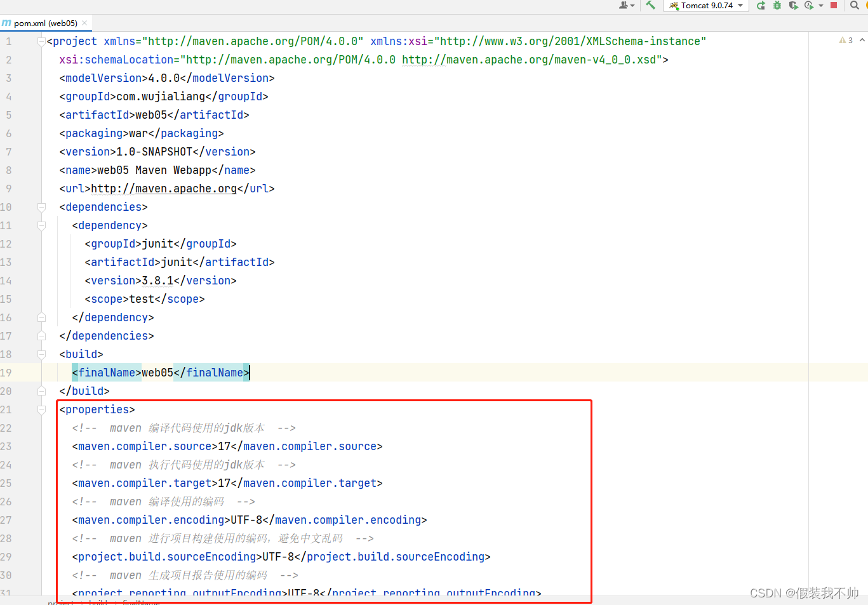Run with profiler icon
The height and width of the screenshot is (605, 868).
click(x=809, y=5)
